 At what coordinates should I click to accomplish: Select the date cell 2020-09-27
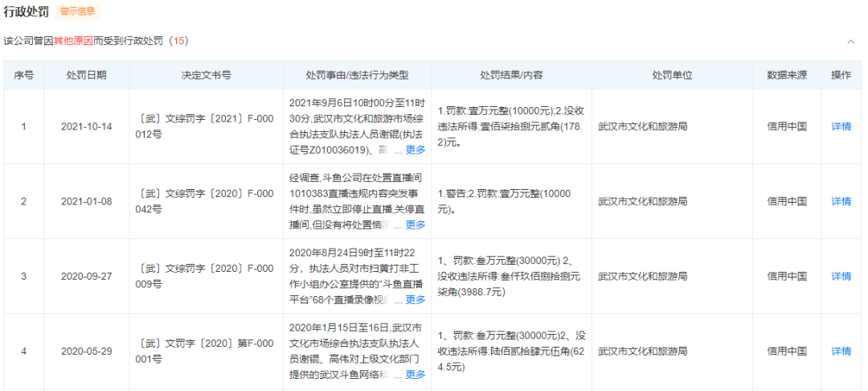tap(86, 276)
